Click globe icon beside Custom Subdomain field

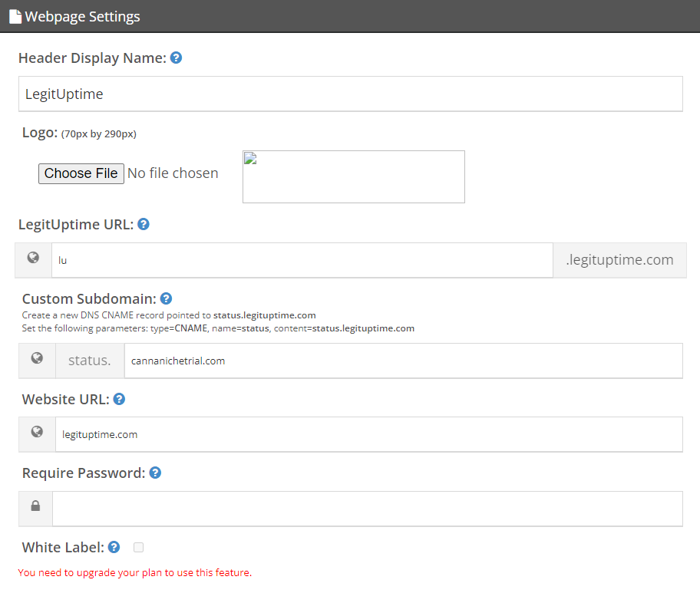pos(37,358)
